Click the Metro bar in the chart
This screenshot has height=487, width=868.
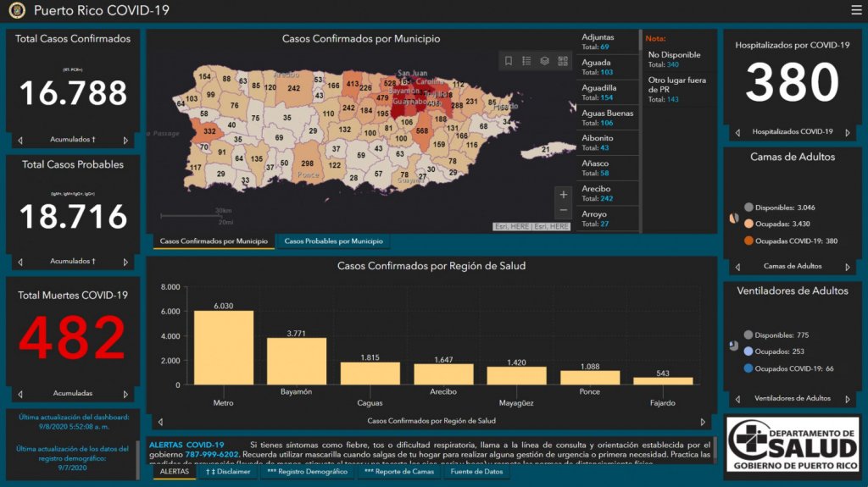(x=223, y=347)
